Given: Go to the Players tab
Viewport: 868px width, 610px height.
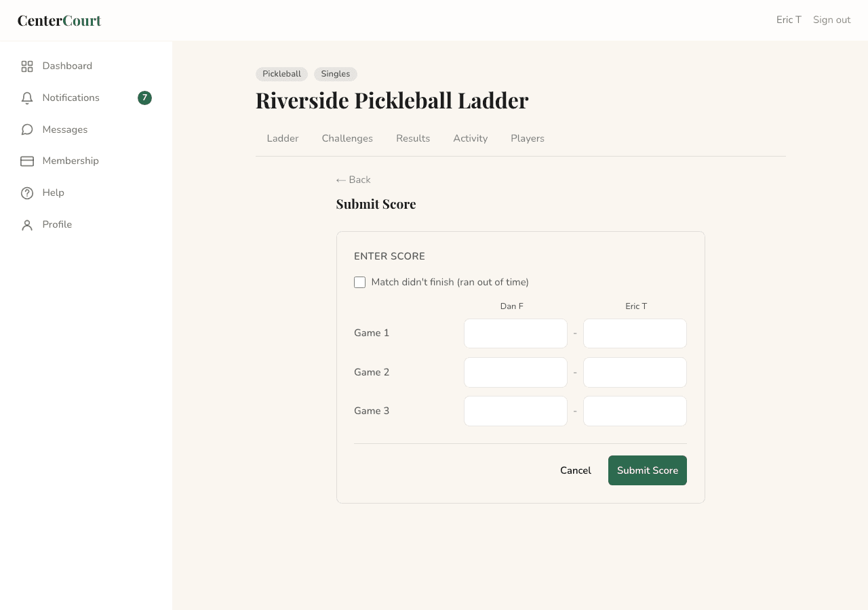Looking at the screenshot, I should coord(528,138).
